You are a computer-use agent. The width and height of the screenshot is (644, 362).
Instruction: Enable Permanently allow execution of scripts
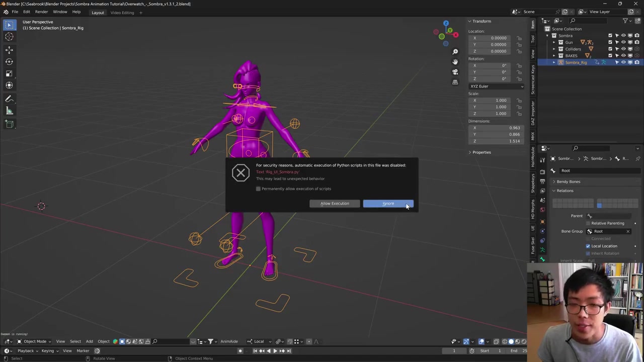point(259,189)
